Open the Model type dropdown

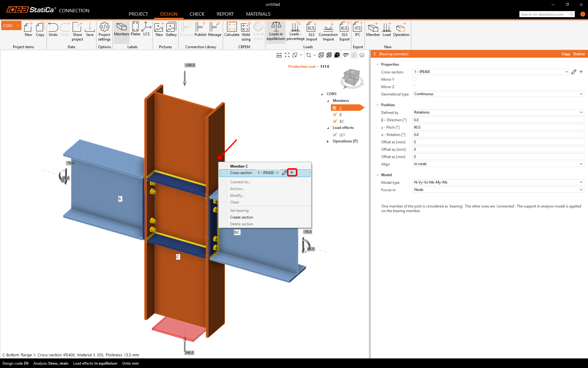coord(498,182)
